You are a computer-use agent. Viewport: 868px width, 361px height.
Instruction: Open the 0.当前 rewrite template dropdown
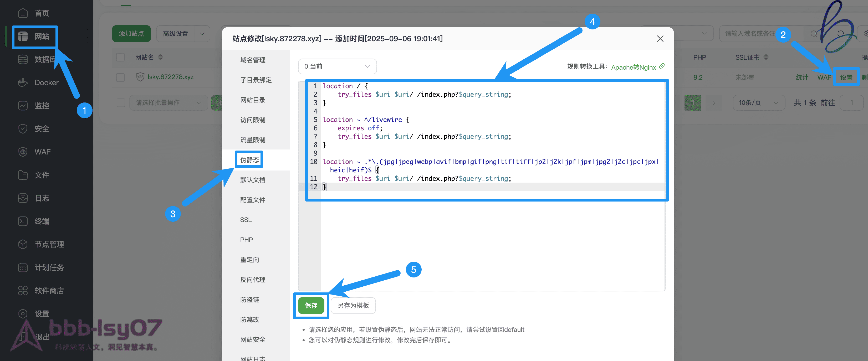[337, 66]
